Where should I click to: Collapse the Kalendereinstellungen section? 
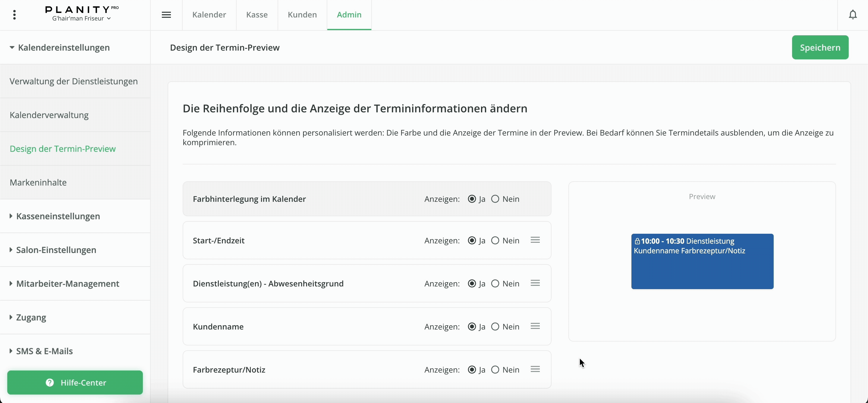pyautogui.click(x=59, y=48)
